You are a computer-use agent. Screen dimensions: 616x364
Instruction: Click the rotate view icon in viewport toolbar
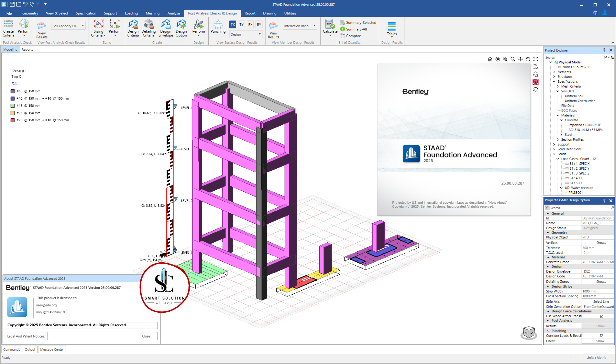(x=528, y=59)
